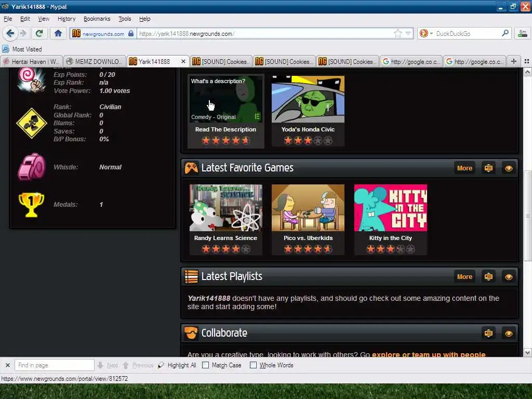
Task: Go back with the browser back arrow
Action: pyautogui.click(x=10, y=33)
